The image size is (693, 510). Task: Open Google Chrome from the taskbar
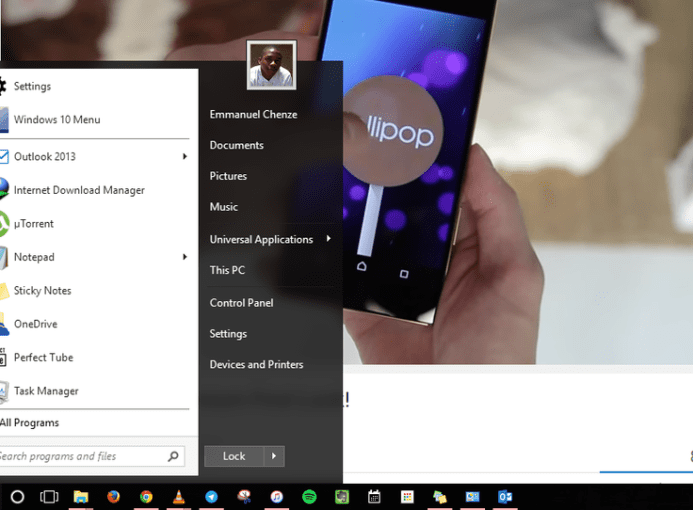tap(146, 497)
